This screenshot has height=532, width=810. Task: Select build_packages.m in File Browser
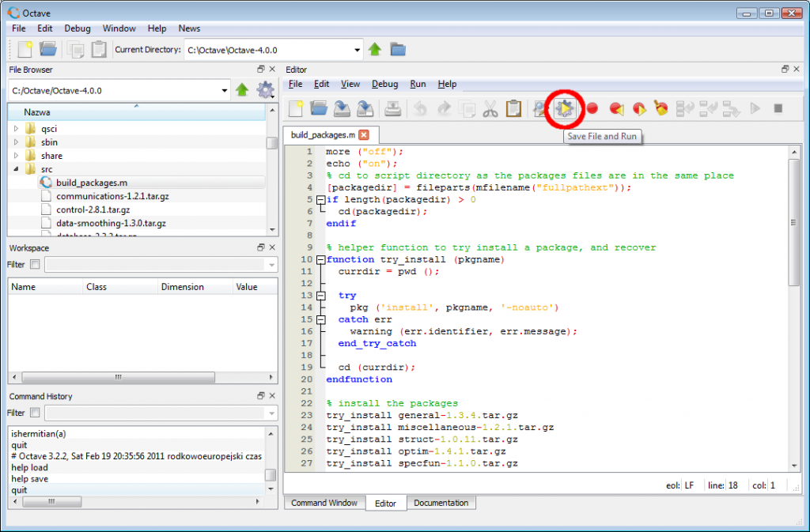click(x=92, y=183)
